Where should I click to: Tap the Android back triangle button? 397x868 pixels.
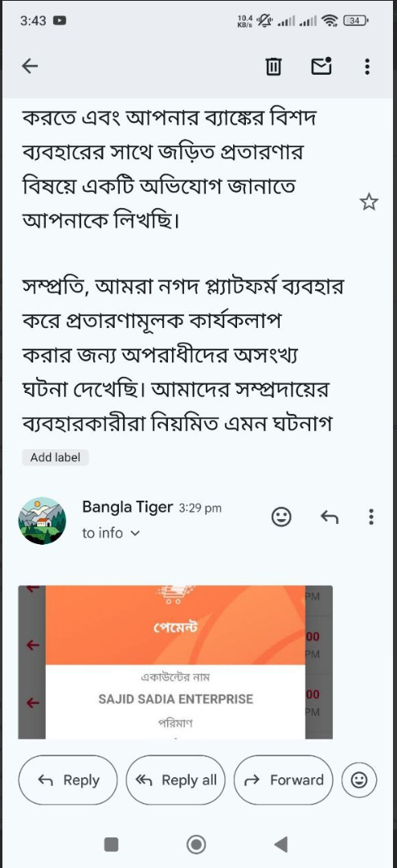[x=281, y=844]
